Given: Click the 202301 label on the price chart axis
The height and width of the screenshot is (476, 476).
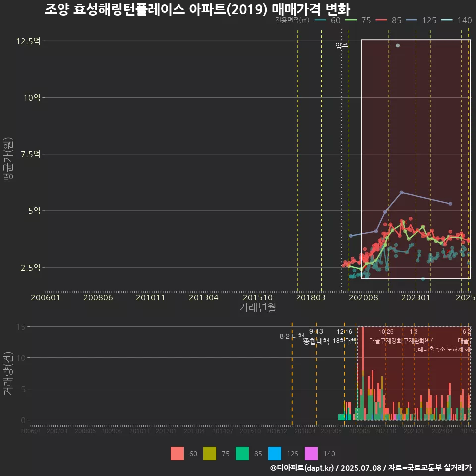Looking at the screenshot, I should coord(416,297).
